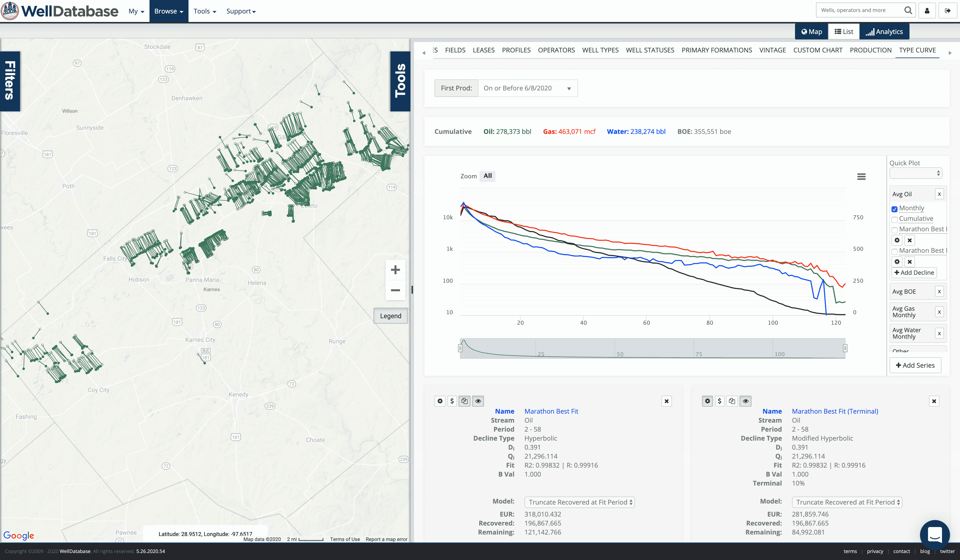Uncheck the Monthly checkbox under Avg Oil
960x560 pixels.
click(x=894, y=209)
